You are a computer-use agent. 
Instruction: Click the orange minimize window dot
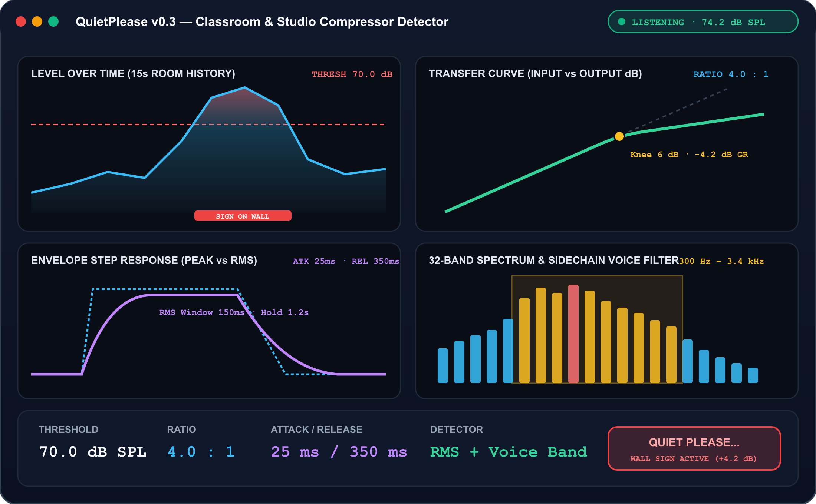tap(37, 21)
